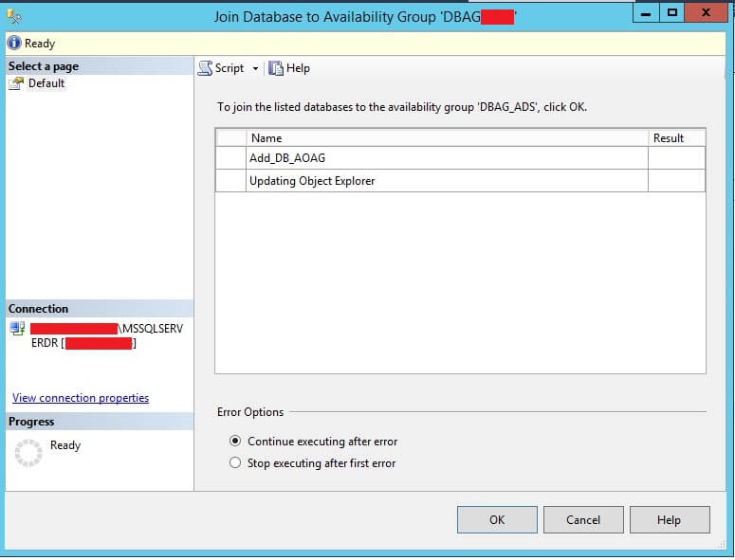Viewport: 735px width, 560px height.
Task: Click the MSSQLSERVERDR connection text
Action: (107, 335)
